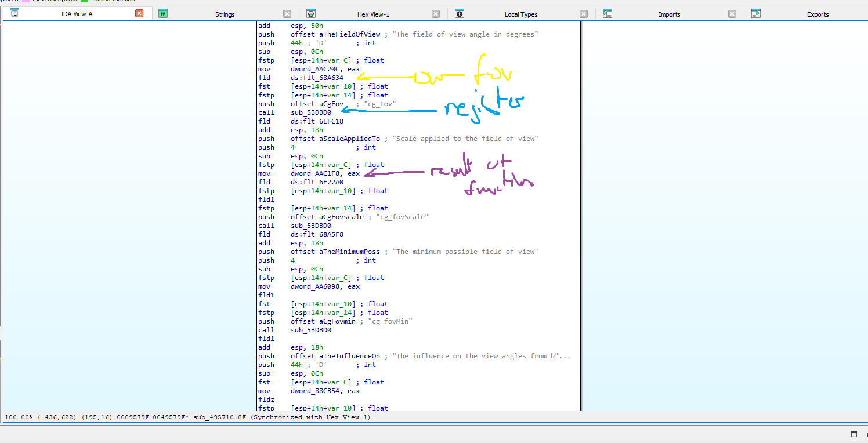Click the window restore icon at bottom right
868x443 pixels.
coord(854,434)
